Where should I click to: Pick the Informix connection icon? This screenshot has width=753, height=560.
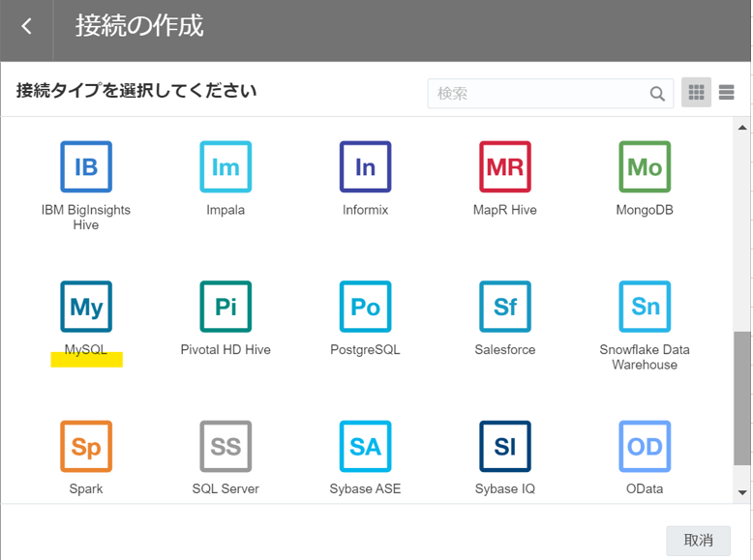(x=366, y=166)
